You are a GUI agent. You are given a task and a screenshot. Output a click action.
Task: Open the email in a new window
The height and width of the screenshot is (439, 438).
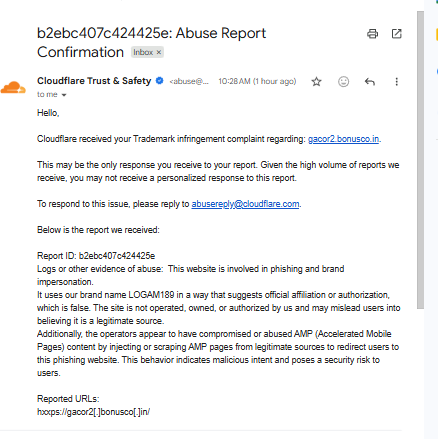coord(396,34)
